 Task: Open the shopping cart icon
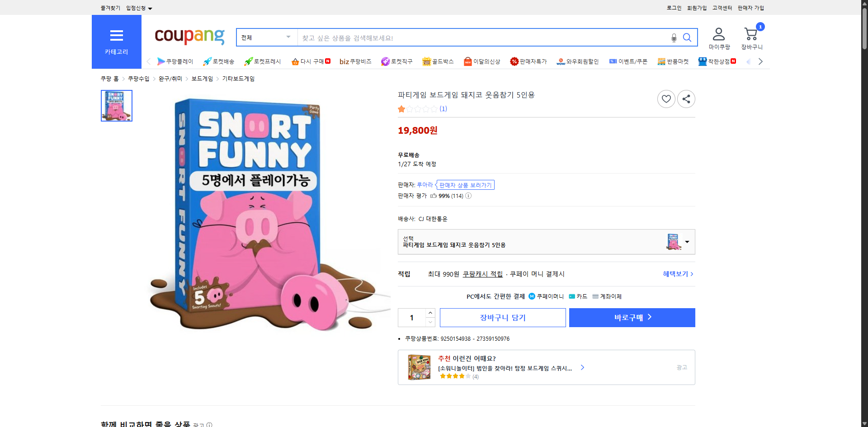click(x=750, y=34)
